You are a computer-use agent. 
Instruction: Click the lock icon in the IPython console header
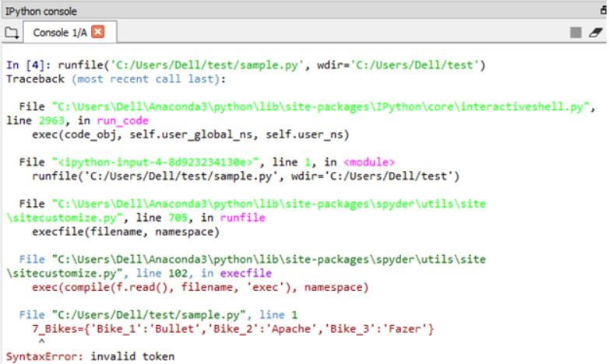click(604, 10)
